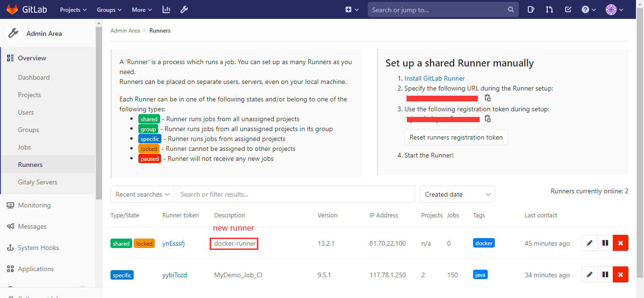Screen dimensions: 644x298
Task: Click the Applications grid icon
Action: [10, 269]
